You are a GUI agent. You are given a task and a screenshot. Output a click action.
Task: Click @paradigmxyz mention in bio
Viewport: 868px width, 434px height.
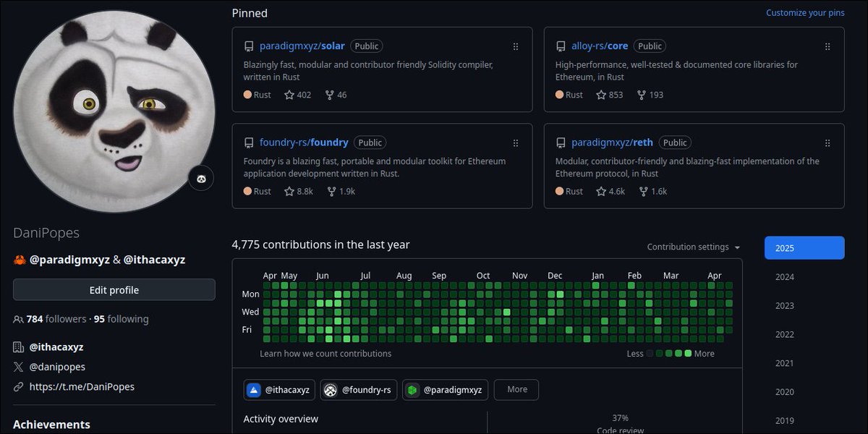pos(69,260)
